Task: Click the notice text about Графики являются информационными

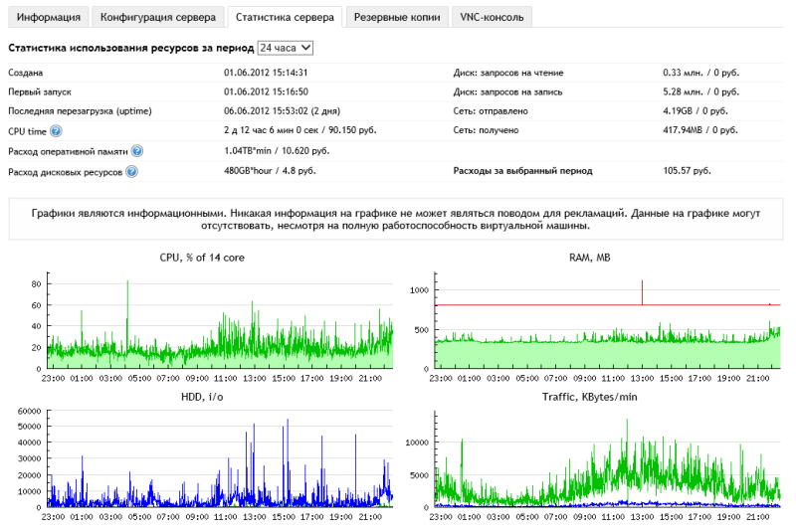Action: pyautogui.click(x=395, y=219)
